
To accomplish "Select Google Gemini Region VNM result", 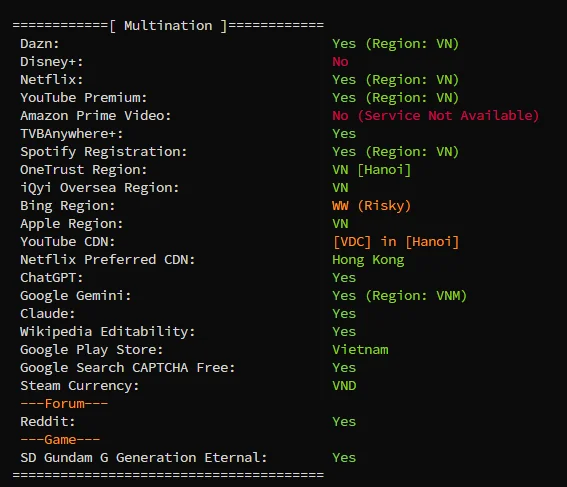I will point(400,296).
